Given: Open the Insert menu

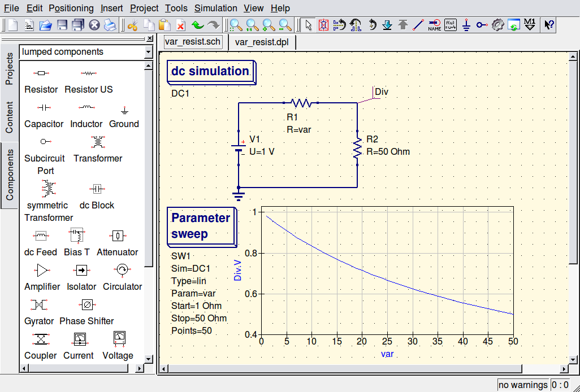Looking at the screenshot, I should [111, 8].
